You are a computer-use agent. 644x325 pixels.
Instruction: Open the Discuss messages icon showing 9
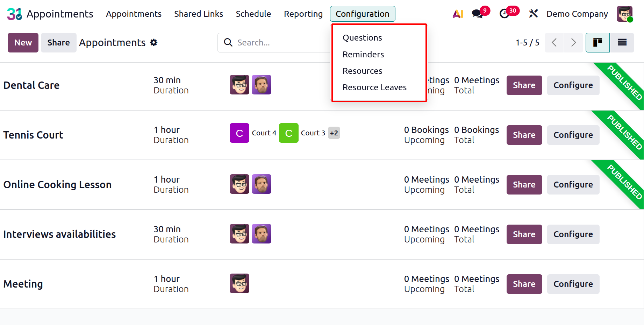[x=477, y=14]
